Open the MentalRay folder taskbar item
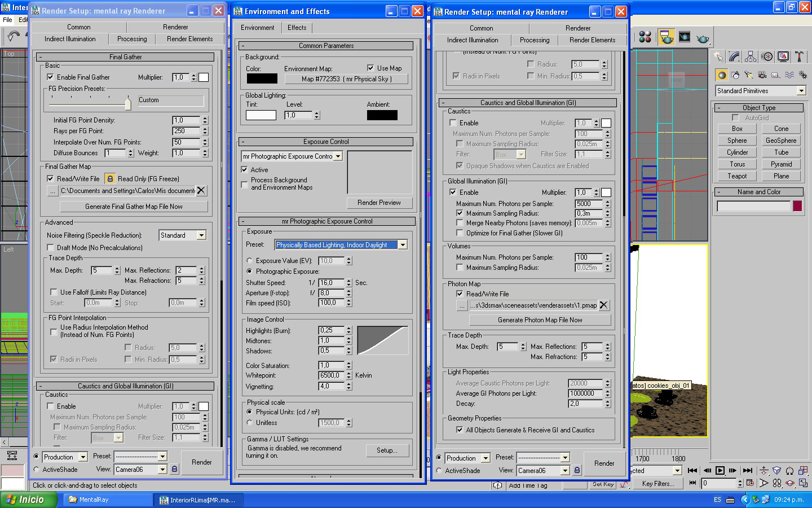 tap(108, 500)
